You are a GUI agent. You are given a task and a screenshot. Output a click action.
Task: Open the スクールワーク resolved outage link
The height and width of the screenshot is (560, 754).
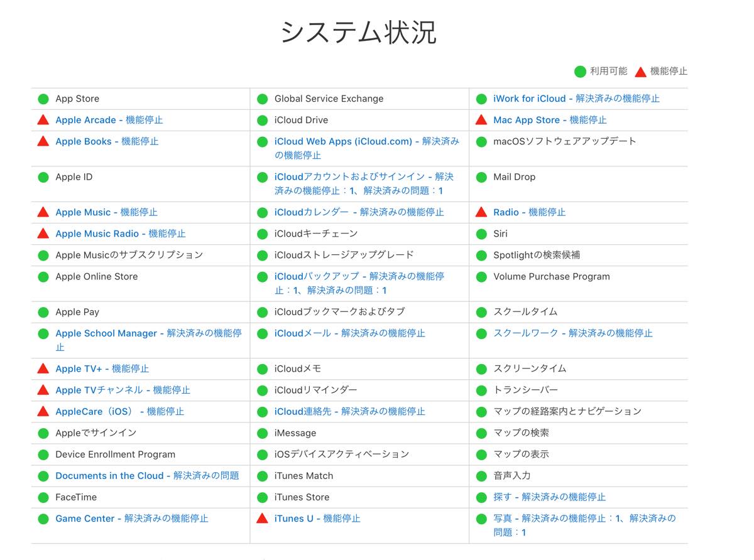(x=573, y=333)
